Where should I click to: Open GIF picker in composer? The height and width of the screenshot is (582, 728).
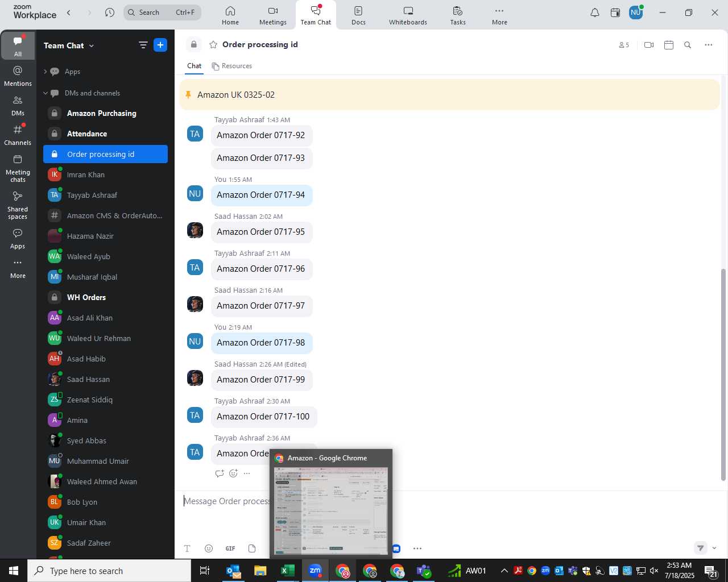click(x=230, y=548)
